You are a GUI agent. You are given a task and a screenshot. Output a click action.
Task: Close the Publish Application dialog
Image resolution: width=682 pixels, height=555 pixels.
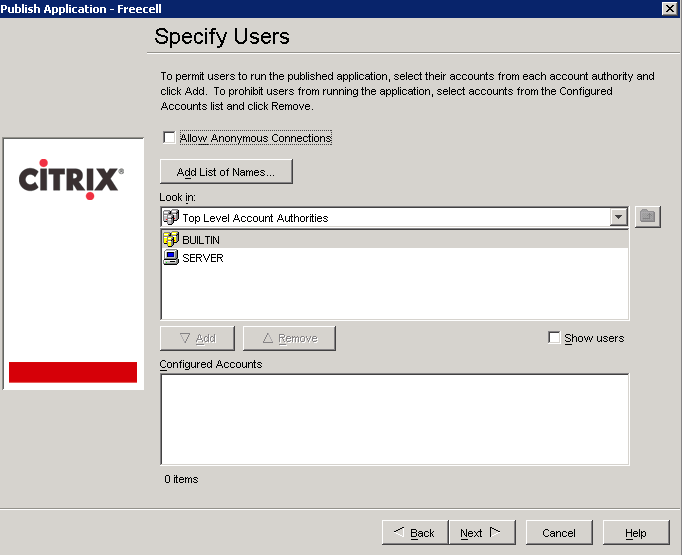(669, 8)
